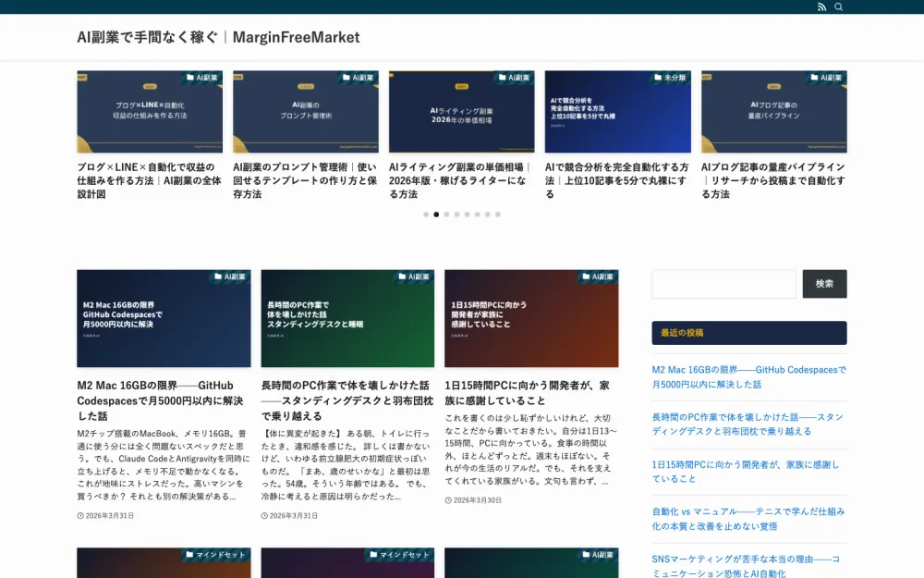924x578 pixels.
Task: Click AI副業 tag on AIライティング副業 card
Action: tap(514, 78)
